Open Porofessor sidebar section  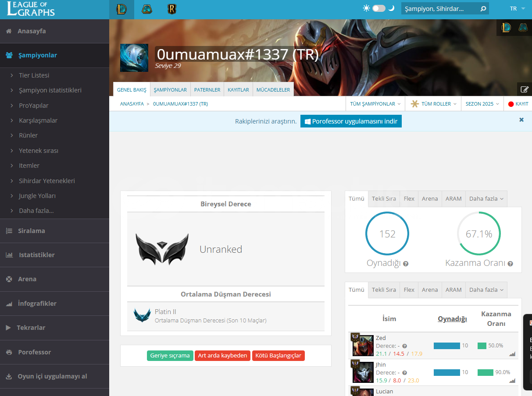coord(54,352)
